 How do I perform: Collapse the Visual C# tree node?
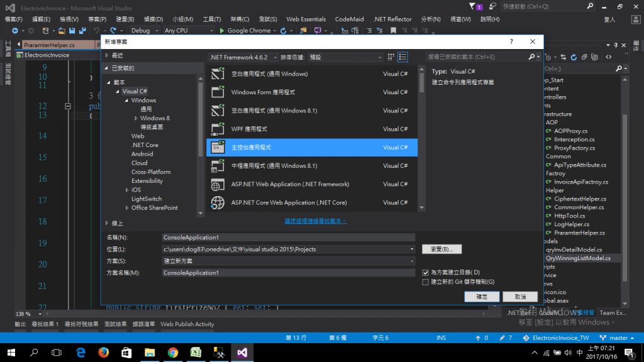(x=118, y=92)
